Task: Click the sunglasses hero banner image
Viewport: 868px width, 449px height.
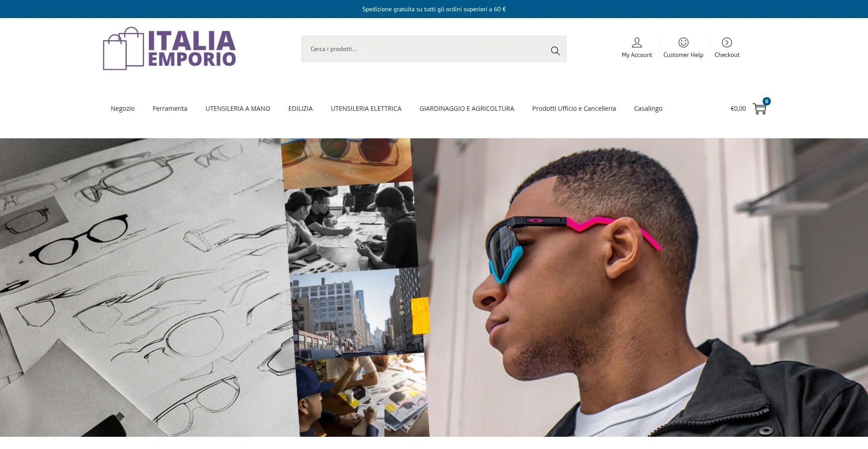Action: tap(434, 288)
